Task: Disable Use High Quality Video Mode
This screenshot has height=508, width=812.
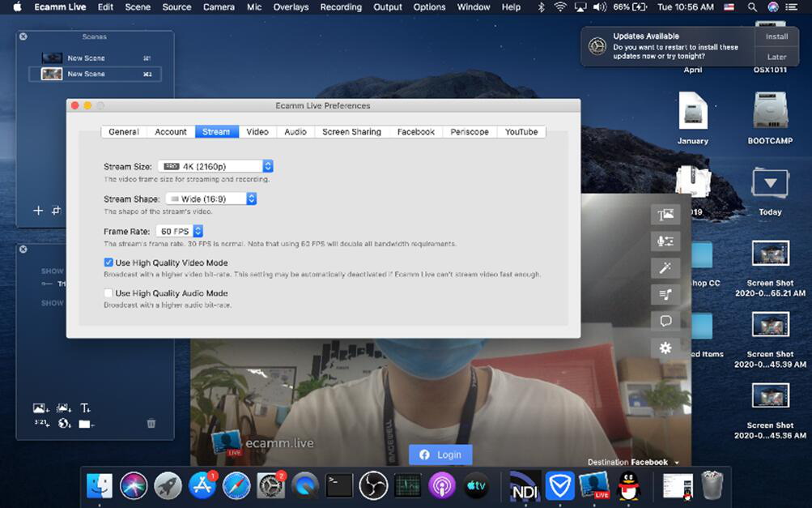Action: coord(108,263)
